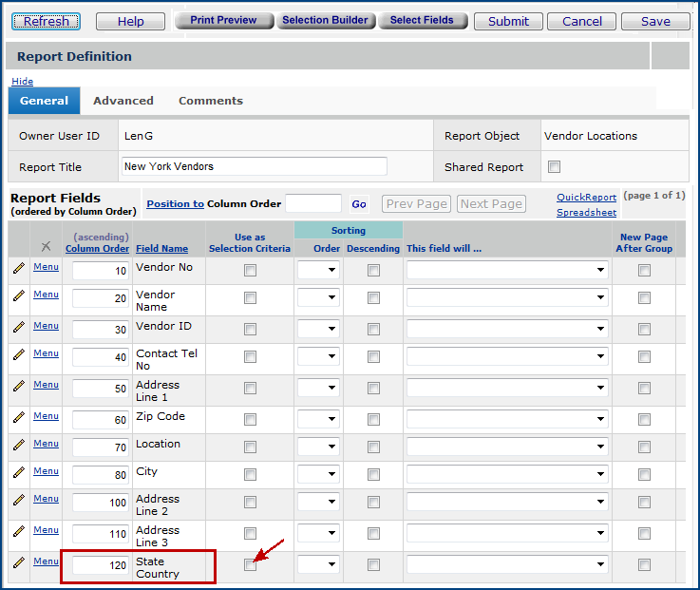Viewport: 700px width, 590px height.
Task: Enable the Shared Report checkbox
Action: 555,167
